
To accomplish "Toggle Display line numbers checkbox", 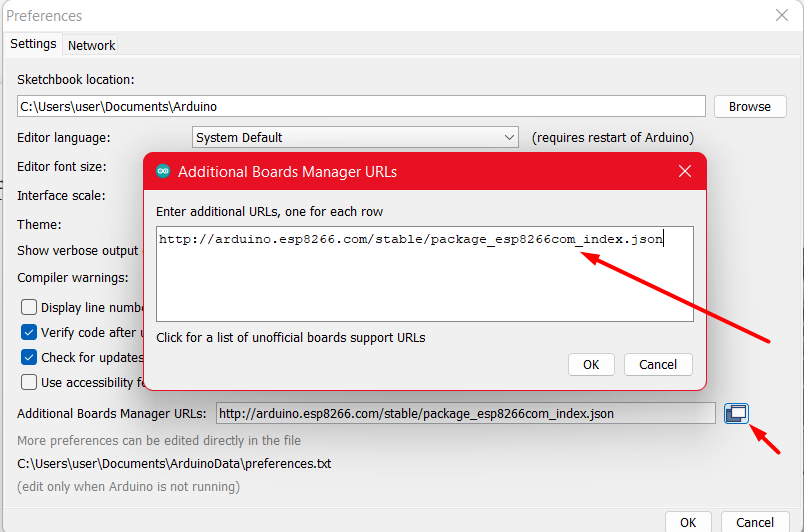I will (29, 307).
